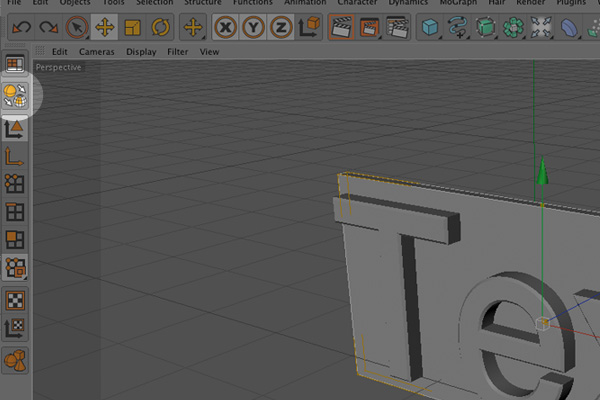Open the Character main menu
600x400 pixels.
tap(357, 2)
